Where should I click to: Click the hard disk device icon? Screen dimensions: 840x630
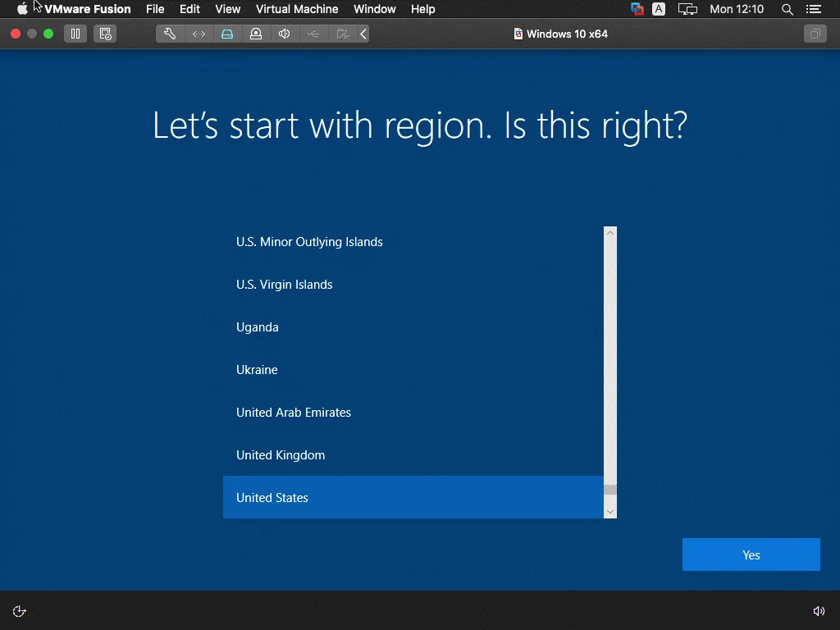tap(227, 34)
